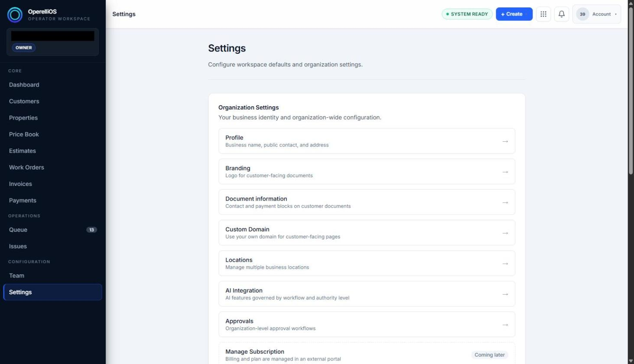The image size is (634, 364).
Task: Open the Queue page
Action: (52, 230)
